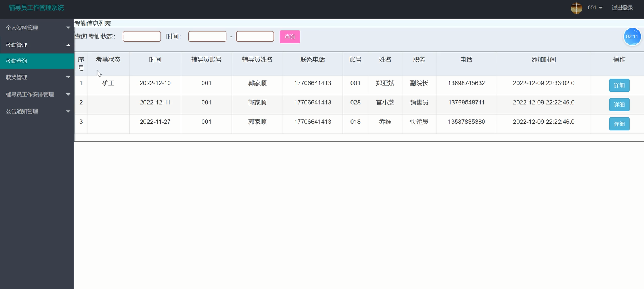644x289 pixels.
Task: Click the user avatar icon
Action: tap(576, 8)
